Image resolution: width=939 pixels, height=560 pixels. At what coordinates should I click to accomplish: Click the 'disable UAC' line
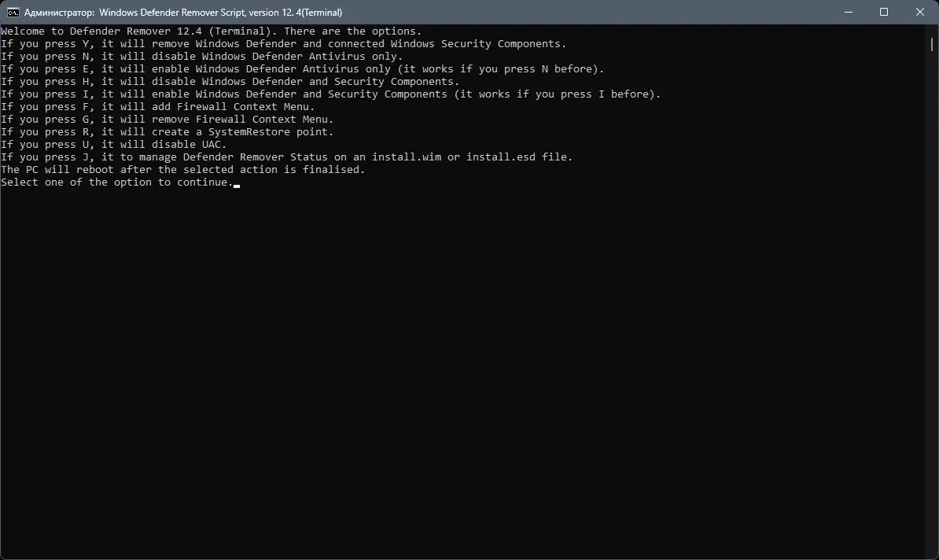tap(114, 145)
